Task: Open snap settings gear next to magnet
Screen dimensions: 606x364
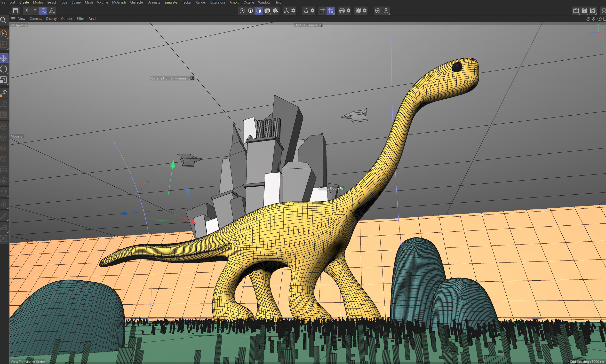Action: tap(312, 11)
